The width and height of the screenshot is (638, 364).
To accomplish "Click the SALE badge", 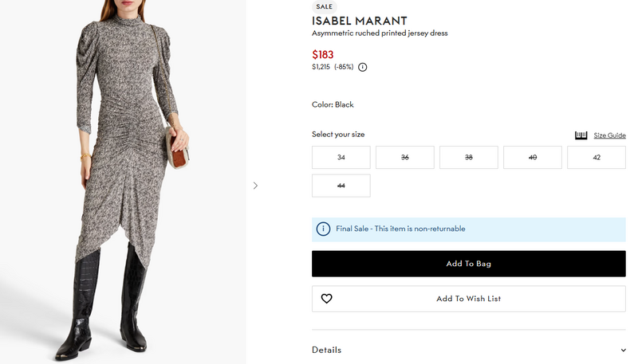I will click(325, 6).
